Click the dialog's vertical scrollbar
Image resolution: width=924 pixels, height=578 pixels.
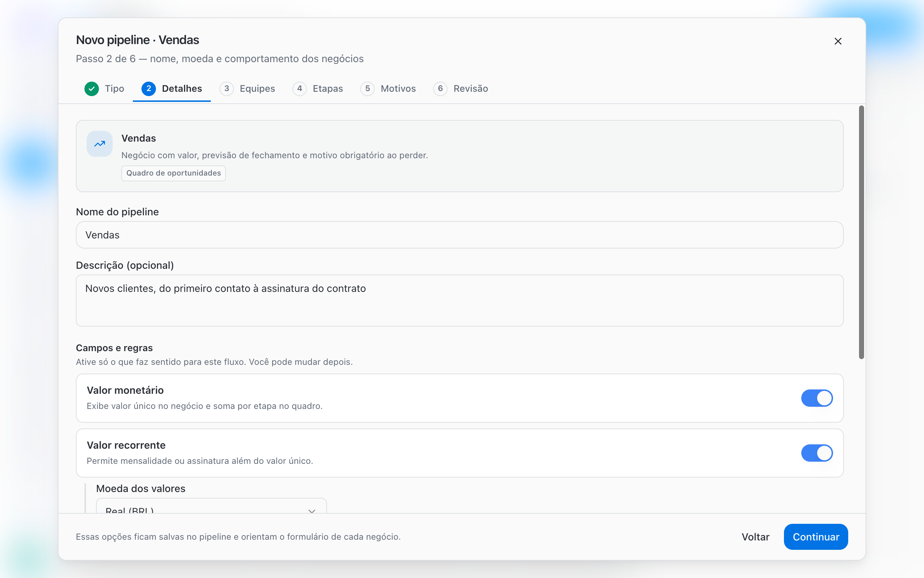coord(862,232)
